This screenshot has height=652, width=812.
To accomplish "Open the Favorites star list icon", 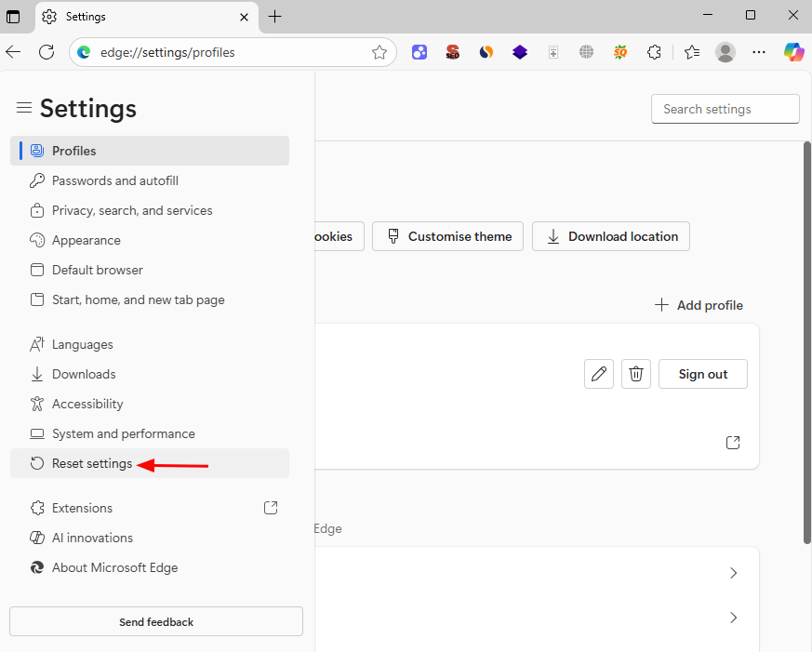I will (x=691, y=52).
